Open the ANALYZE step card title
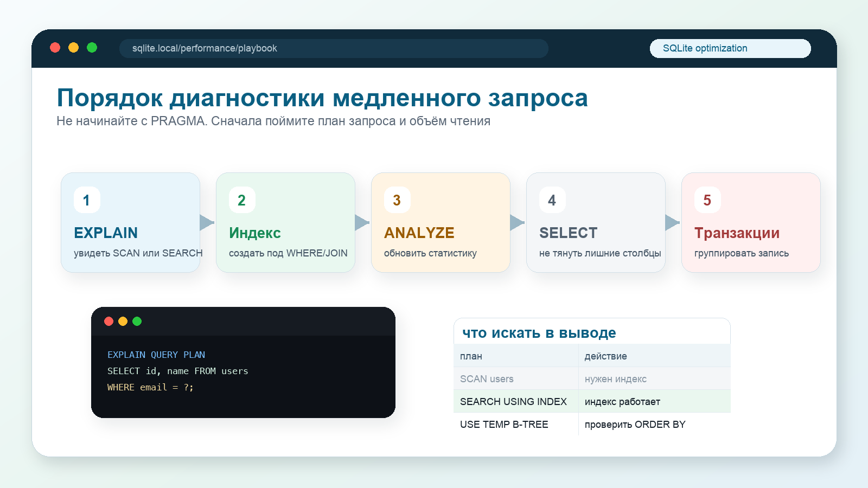 [419, 233]
